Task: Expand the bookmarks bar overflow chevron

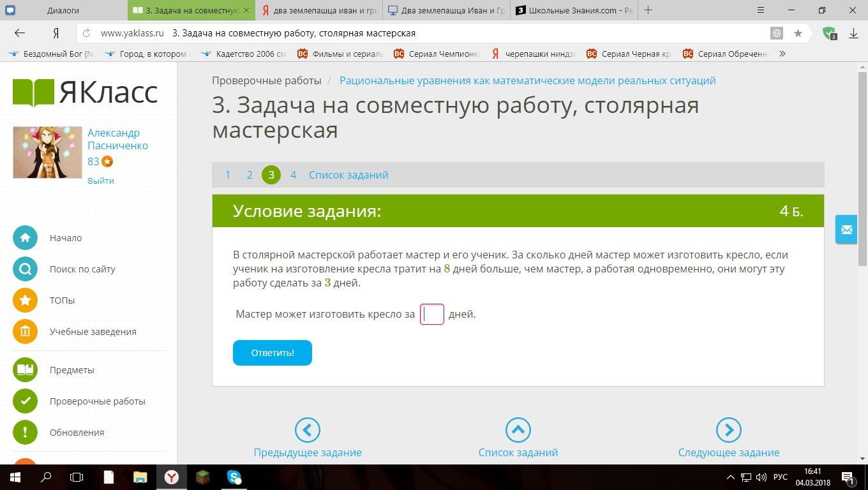Action: [782, 54]
